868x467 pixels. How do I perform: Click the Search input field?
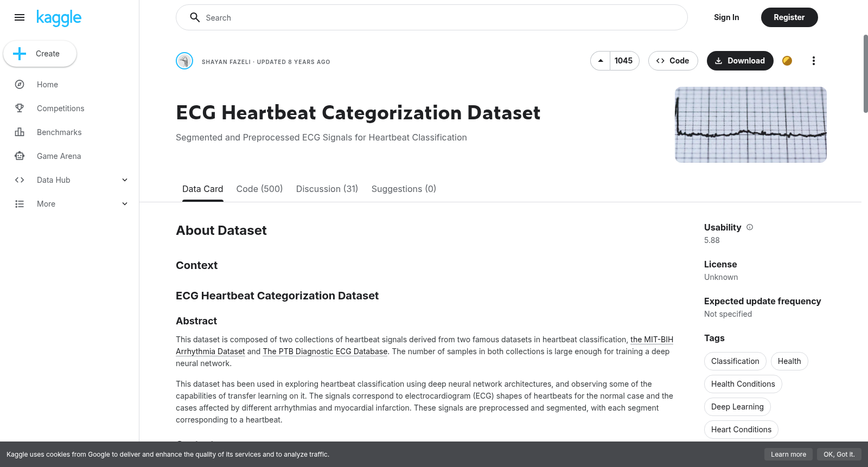click(x=432, y=17)
